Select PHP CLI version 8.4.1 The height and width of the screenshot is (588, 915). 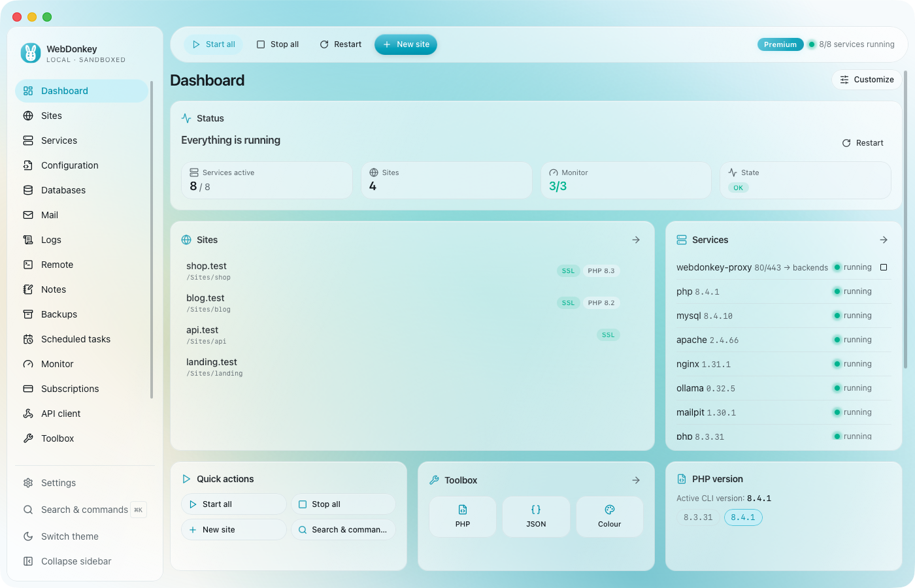(x=743, y=517)
